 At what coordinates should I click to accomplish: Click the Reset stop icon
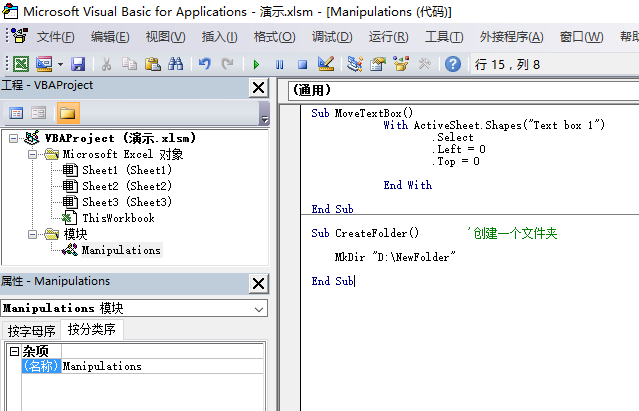click(x=302, y=64)
